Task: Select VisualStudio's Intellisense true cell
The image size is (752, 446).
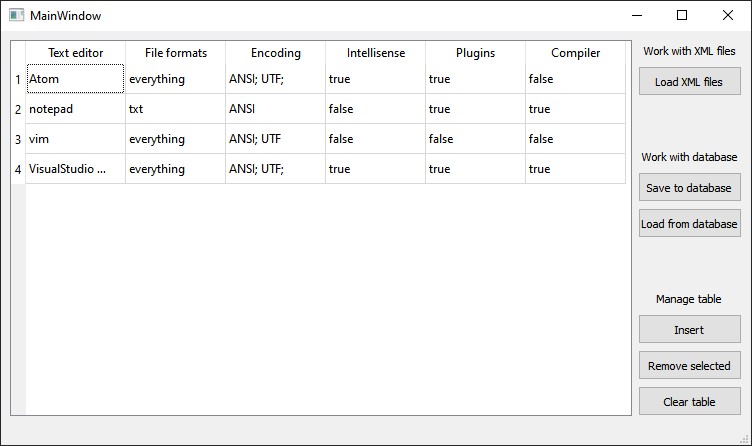Action: point(376,169)
